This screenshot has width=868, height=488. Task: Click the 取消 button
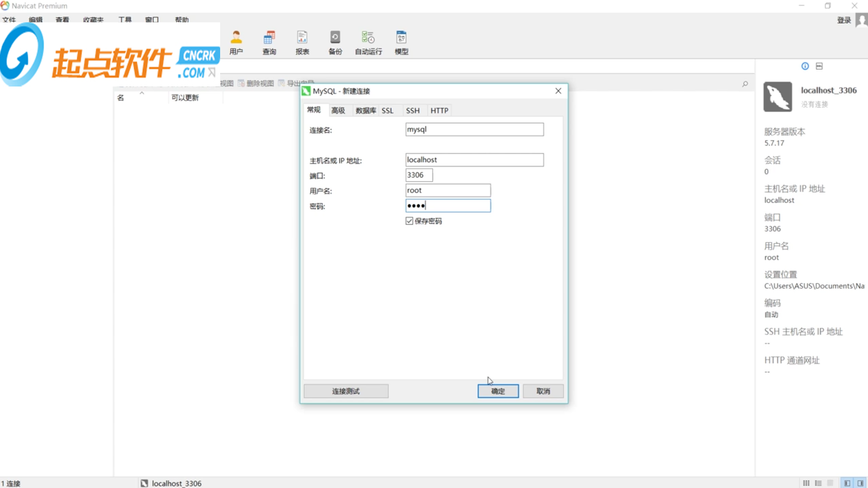click(543, 391)
